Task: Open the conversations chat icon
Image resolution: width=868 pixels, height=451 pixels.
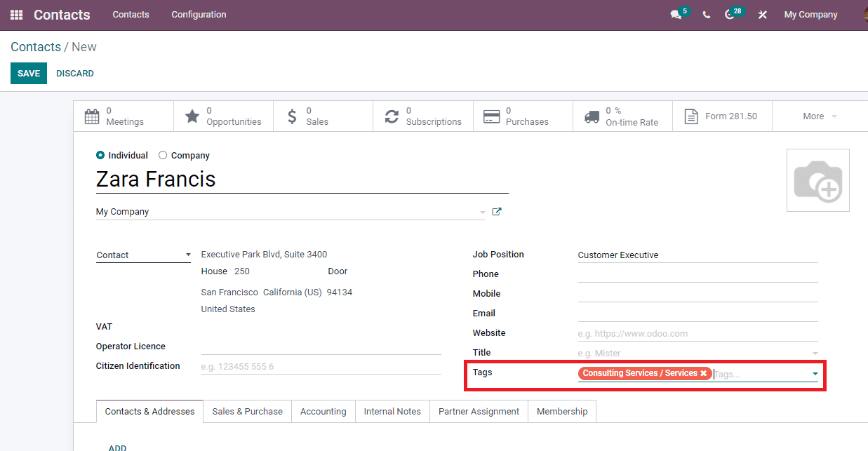Action: [x=676, y=15]
